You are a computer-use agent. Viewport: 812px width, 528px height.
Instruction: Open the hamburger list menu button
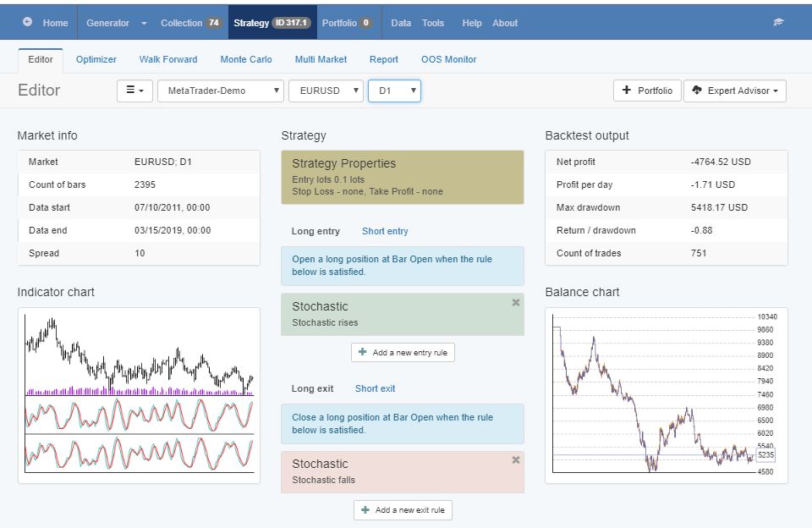click(134, 91)
